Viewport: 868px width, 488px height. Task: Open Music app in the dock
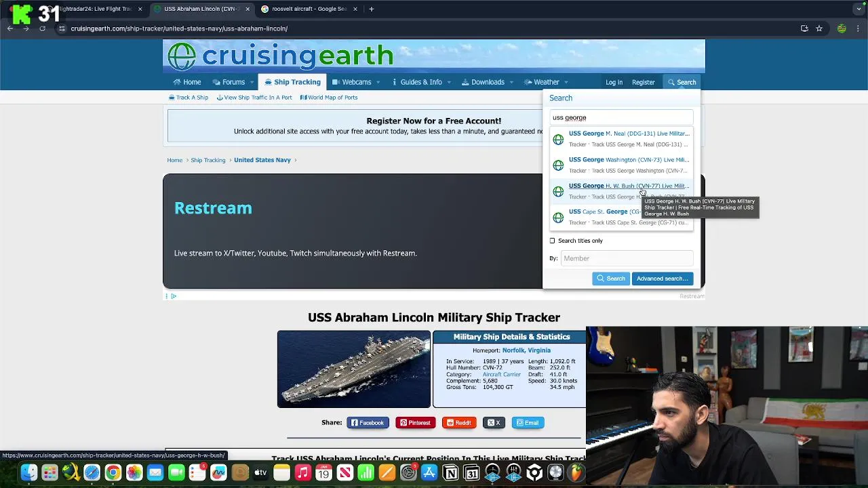[302, 472]
